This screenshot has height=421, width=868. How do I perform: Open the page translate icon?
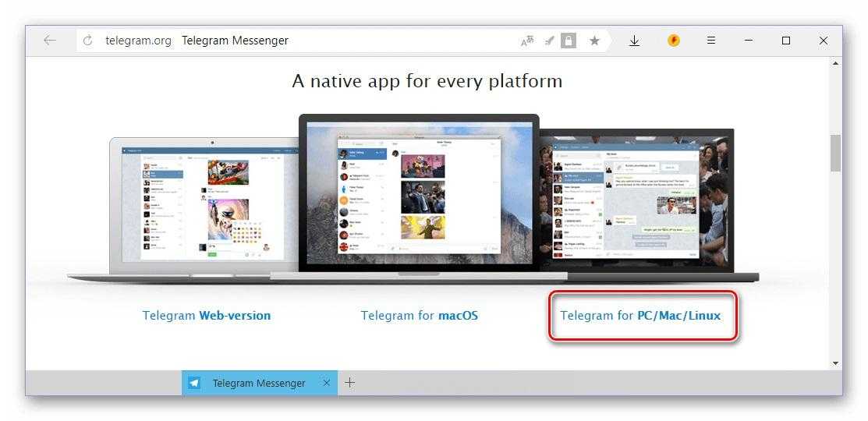[528, 41]
